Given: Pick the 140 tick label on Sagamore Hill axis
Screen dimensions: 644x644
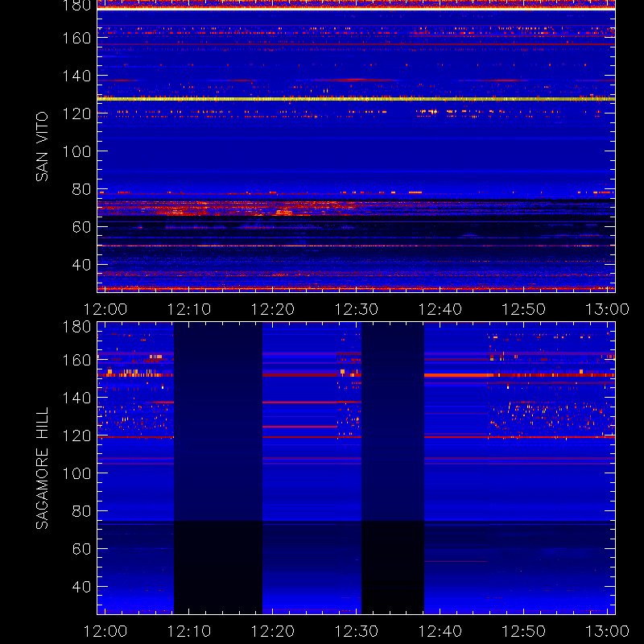Looking at the screenshot, I should click(76, 398).
